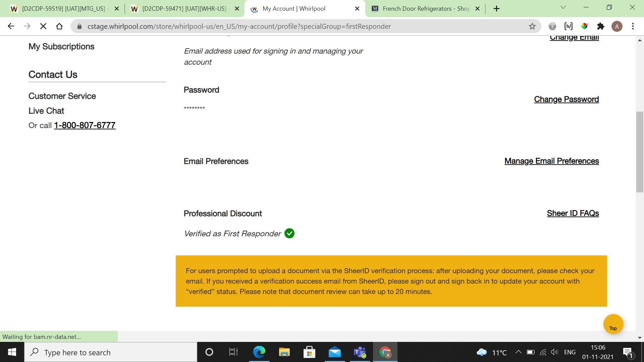The height and width of the screenshot is (362, 644).
Task: Open Cortana circle in taskbar
Action: coord(209,352)
